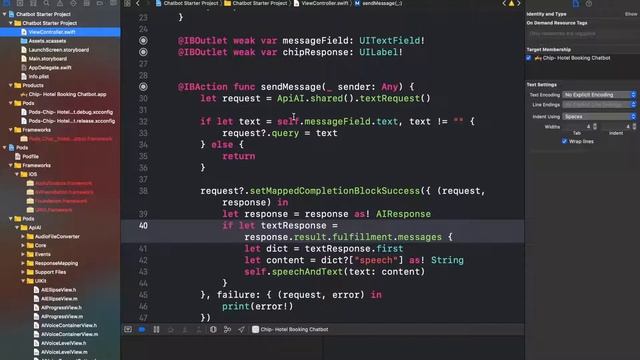Screen dimensions: 640x360
Task: Uncheck Chip- Hotel Booking Chatbot target membership
Action: click(529, 58)
